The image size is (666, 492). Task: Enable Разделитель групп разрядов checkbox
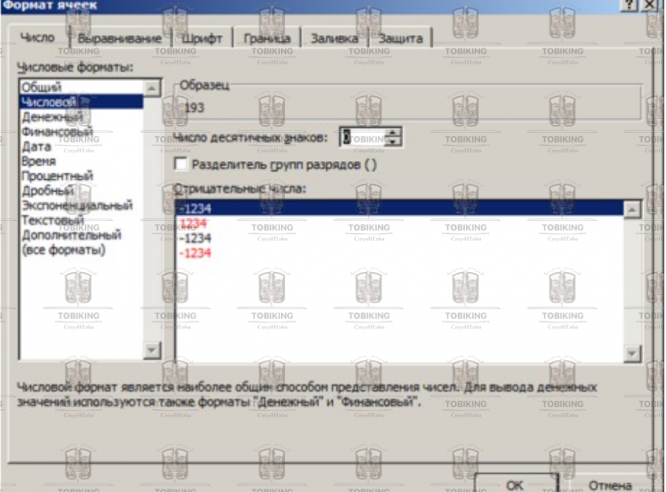[181, 164]
